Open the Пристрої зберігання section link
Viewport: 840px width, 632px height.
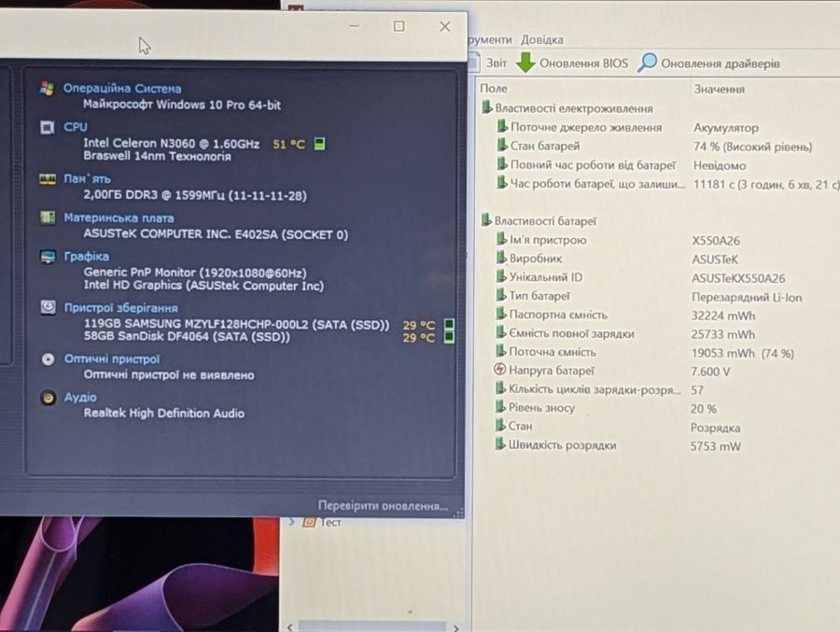coord(121,308)
